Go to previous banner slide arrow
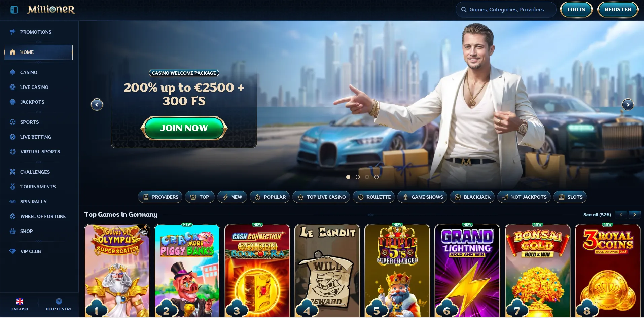Image resolution: width=644 pixels, height=318 pixels. pos(97,105)
